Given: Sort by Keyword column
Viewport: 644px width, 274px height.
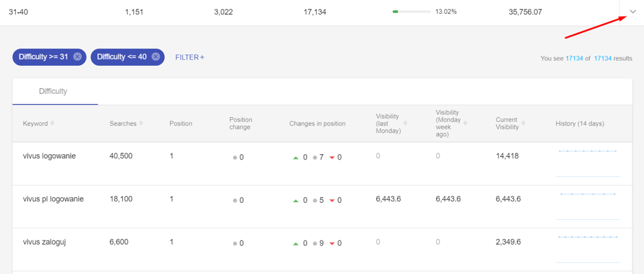Looking at the screenshot, I should pos(52,123).
